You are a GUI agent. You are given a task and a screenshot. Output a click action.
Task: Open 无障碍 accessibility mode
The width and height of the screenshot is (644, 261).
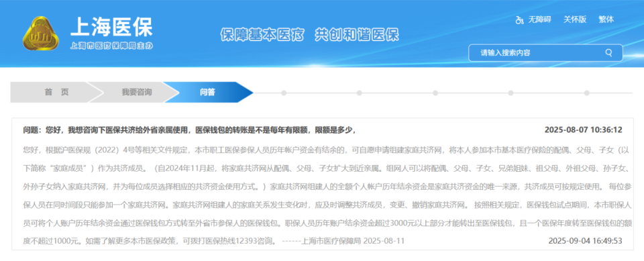tap(539, 19)
